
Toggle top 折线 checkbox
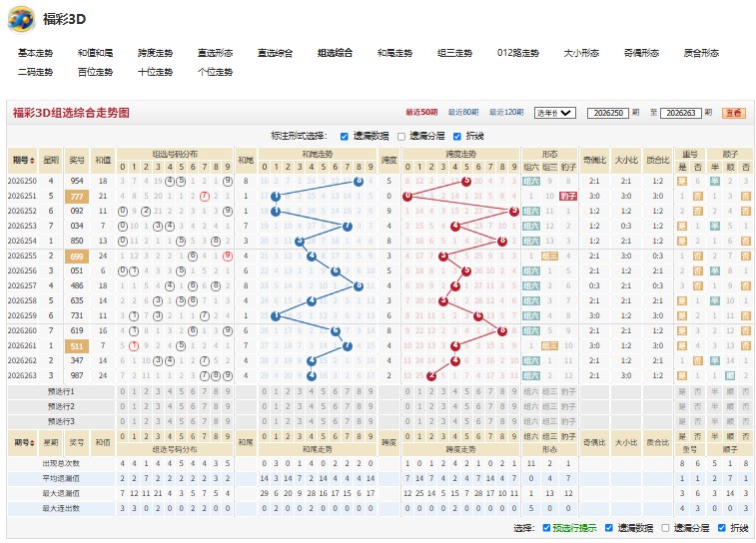[457, 137]
